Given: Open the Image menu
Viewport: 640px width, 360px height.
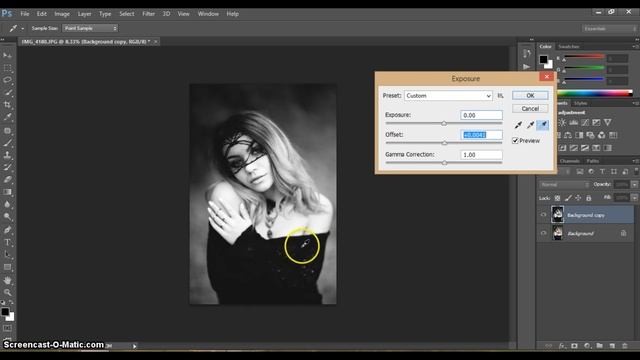Looking at the screenshot, I should [62, 14].
